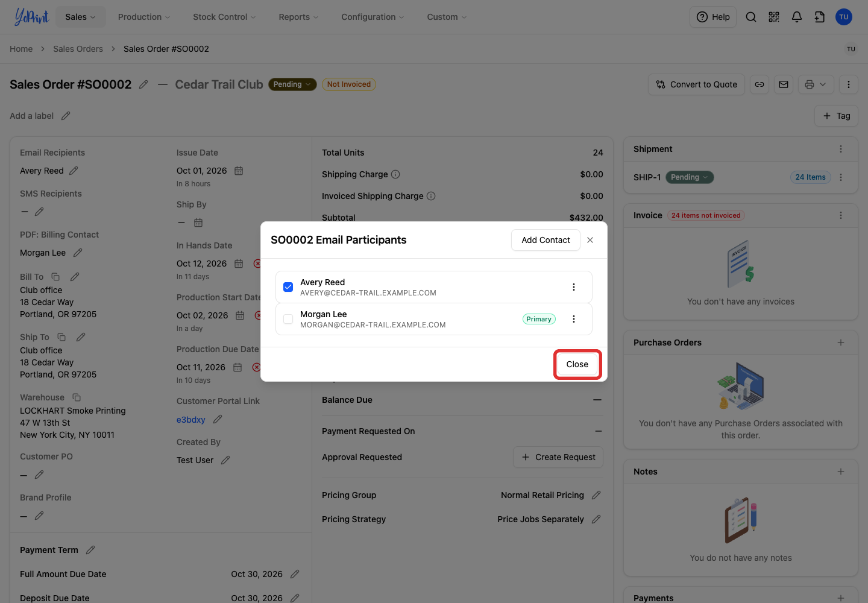Go to Home breadcrumb
Screen dimensions: 868x603
pos(21,49)
